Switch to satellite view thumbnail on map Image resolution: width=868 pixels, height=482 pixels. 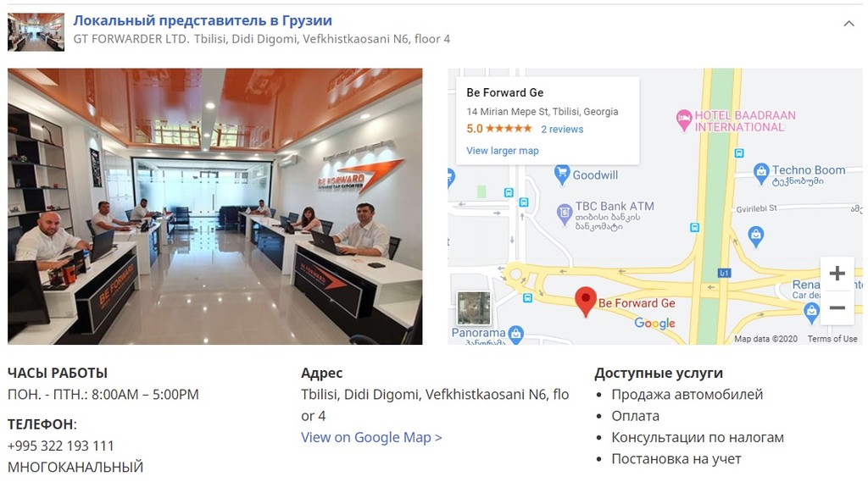tap(474, 308)
